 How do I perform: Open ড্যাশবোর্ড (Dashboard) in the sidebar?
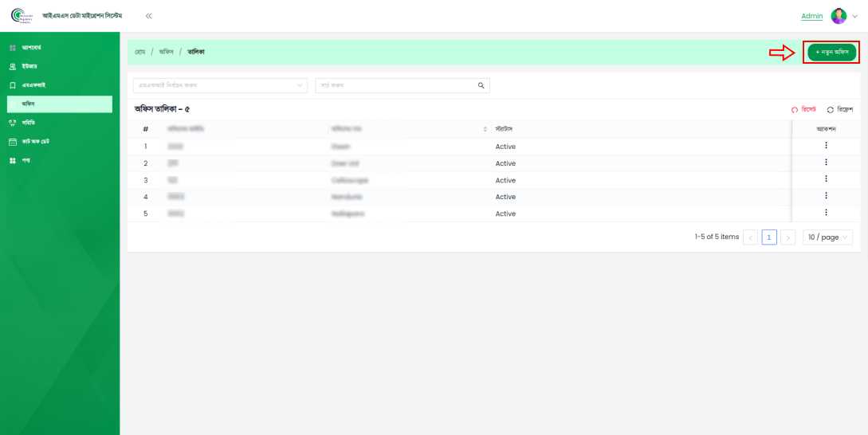[31, 48]
